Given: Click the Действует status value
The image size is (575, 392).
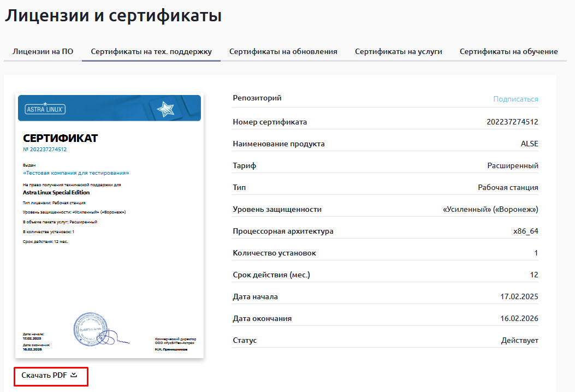Looking at the screenshot, I should (519, 340).
